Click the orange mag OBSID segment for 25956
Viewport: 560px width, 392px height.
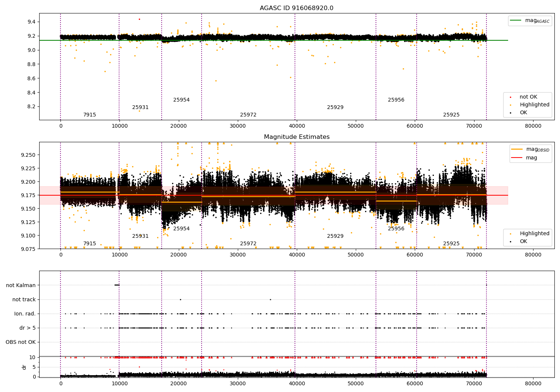click(x=396, y=201)
